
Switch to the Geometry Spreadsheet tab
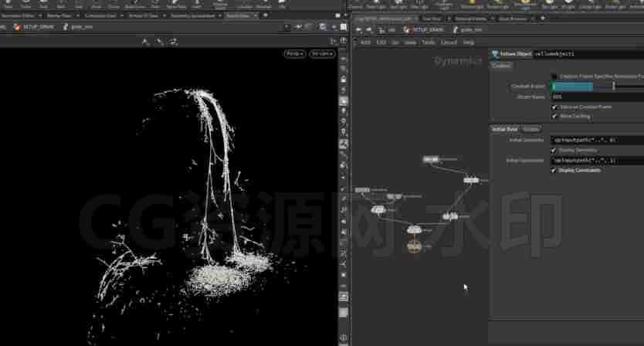click(x=192, y=15)
